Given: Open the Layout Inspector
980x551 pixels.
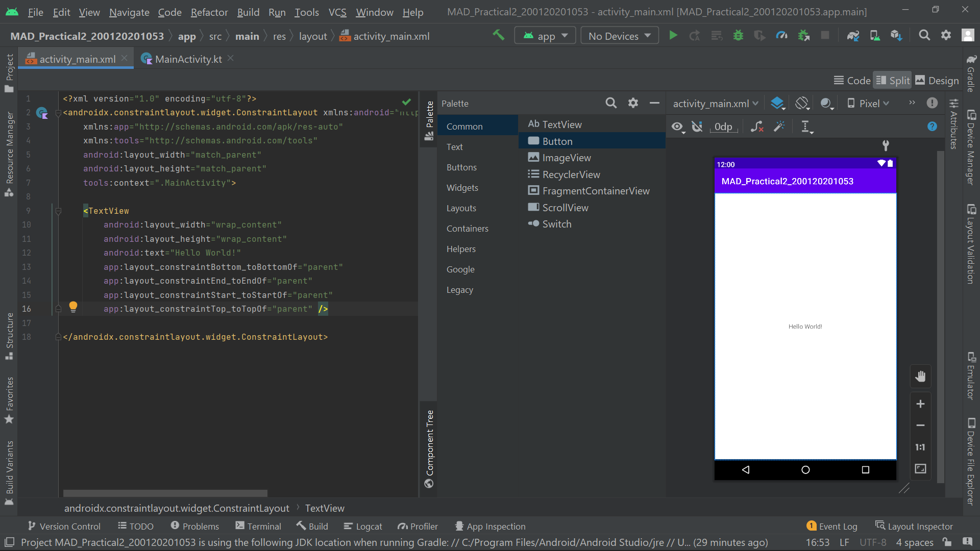Looking at the screenshot, I should coord(919,526).
